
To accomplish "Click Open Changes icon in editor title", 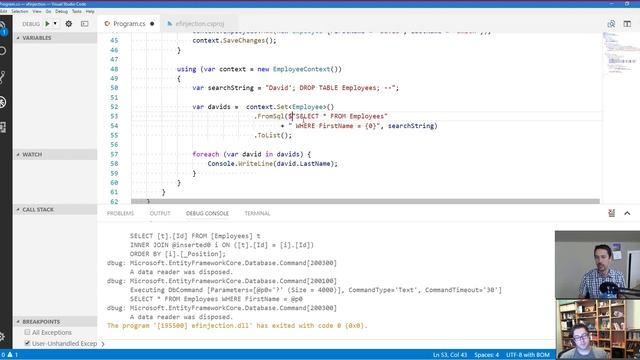I will [x=611, y=24].
